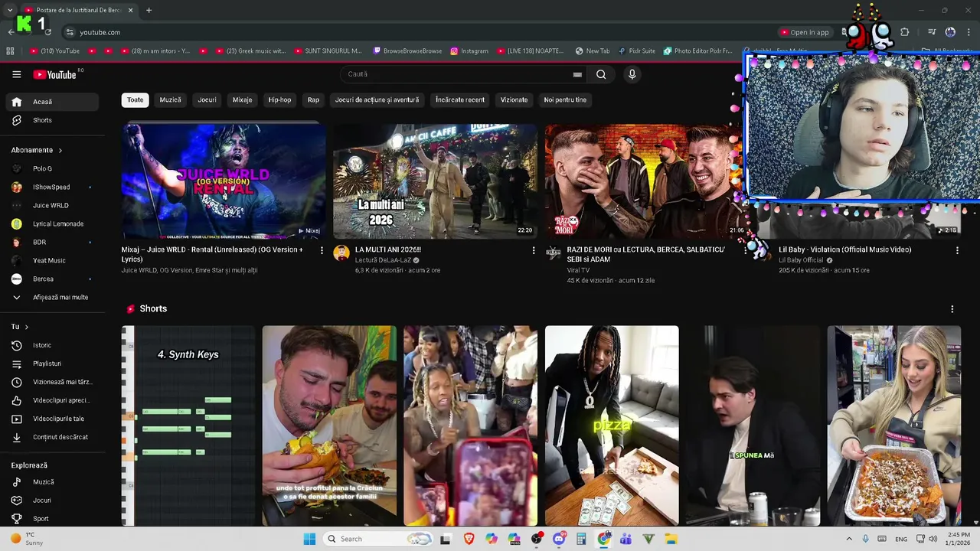Select the Noi pentru tine chip
The width and height of the screenshot is (980, 551).
[x=565, y=99]
